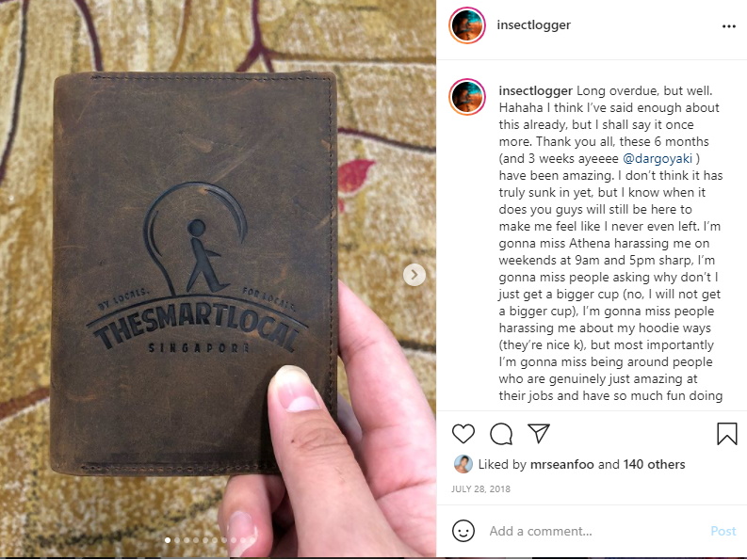Click the Post comment button
This screenshot has width=747, height=560.
[x=723, y=531]
